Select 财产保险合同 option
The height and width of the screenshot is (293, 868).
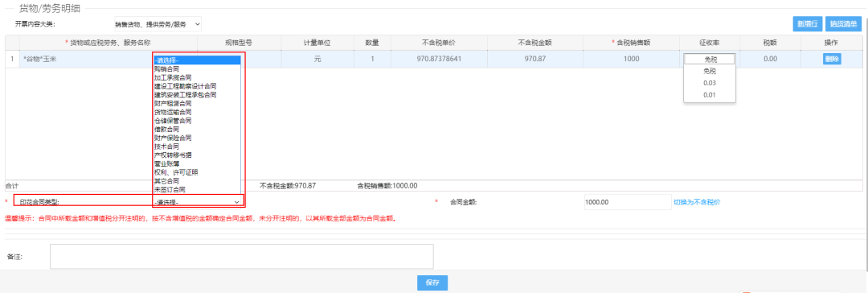pyautogui.click(x=173, y=138)
